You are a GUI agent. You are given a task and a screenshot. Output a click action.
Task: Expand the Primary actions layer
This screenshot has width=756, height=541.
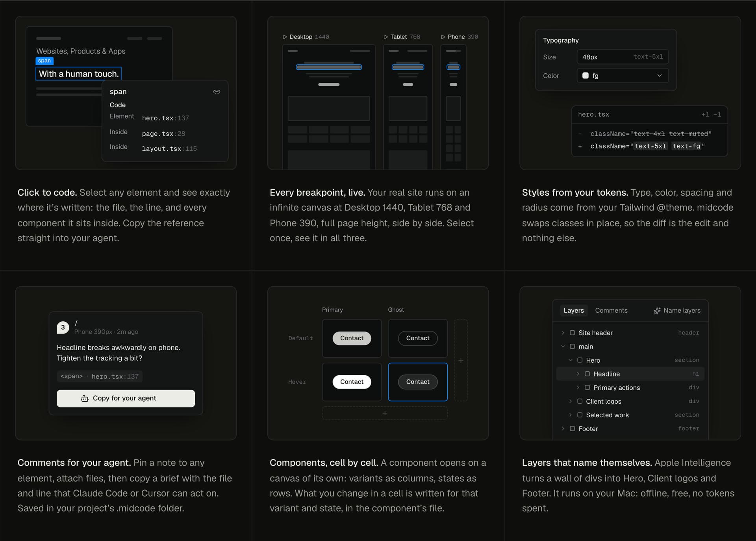coord(578,387)
